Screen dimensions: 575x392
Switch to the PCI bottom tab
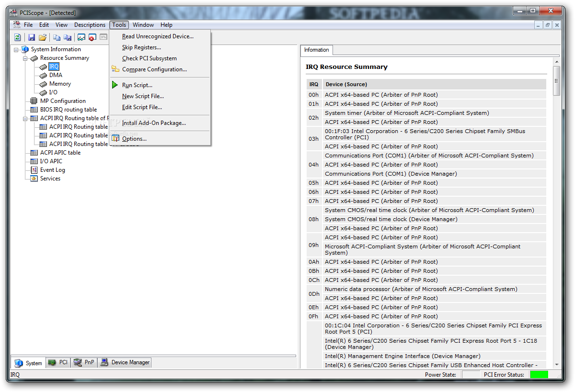pos(58,362)
